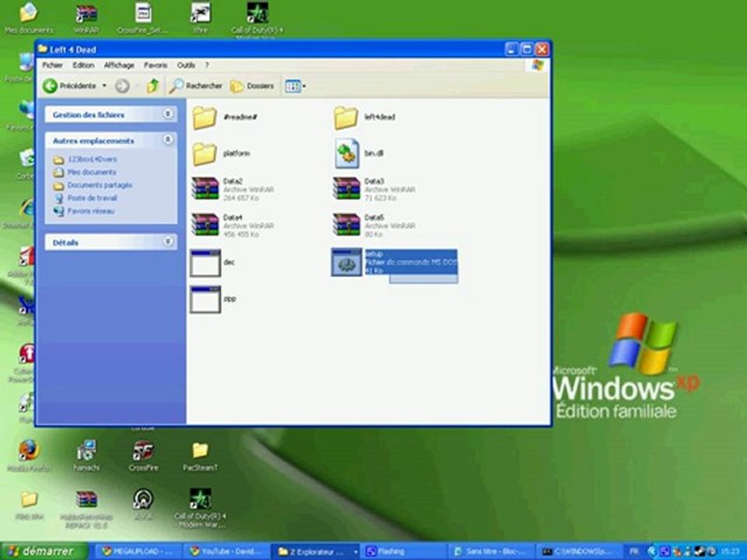747x560 pixels.
Task: Select the zipp executable icon
Action: pos(205,299)
